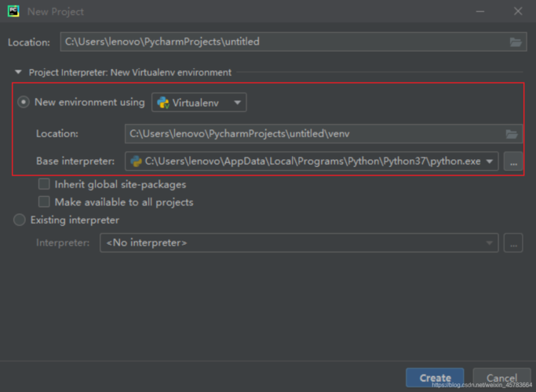Open the Virtualenv environment type dropdown

click(199, 103)
